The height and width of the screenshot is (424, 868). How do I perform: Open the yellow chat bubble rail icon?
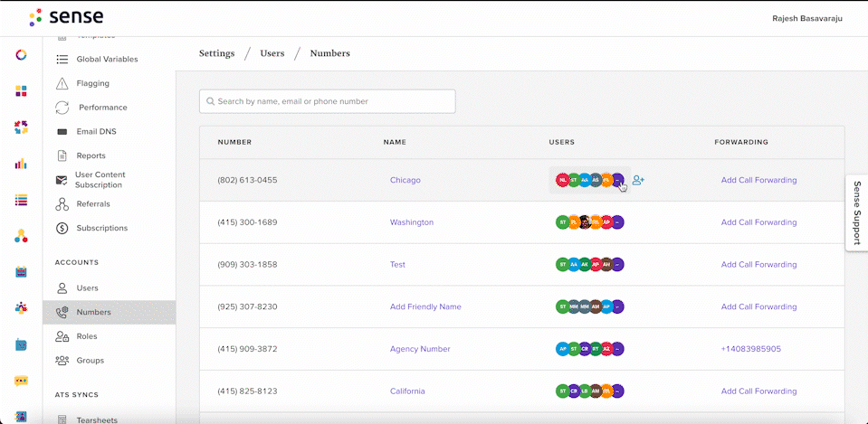coord(21,381)
